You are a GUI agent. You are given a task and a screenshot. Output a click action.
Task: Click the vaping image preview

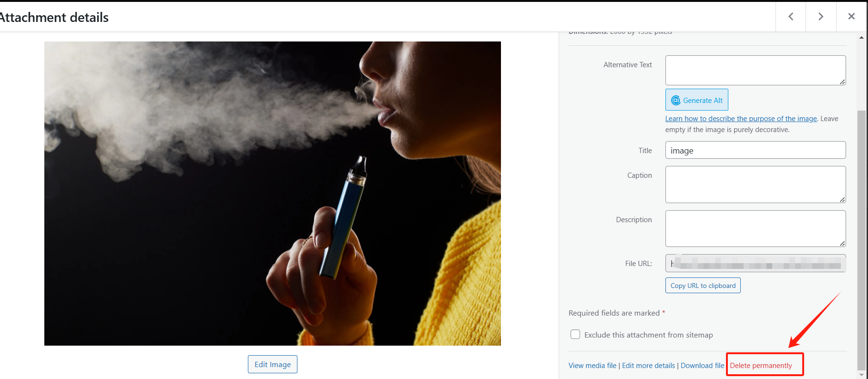point(273,194)
